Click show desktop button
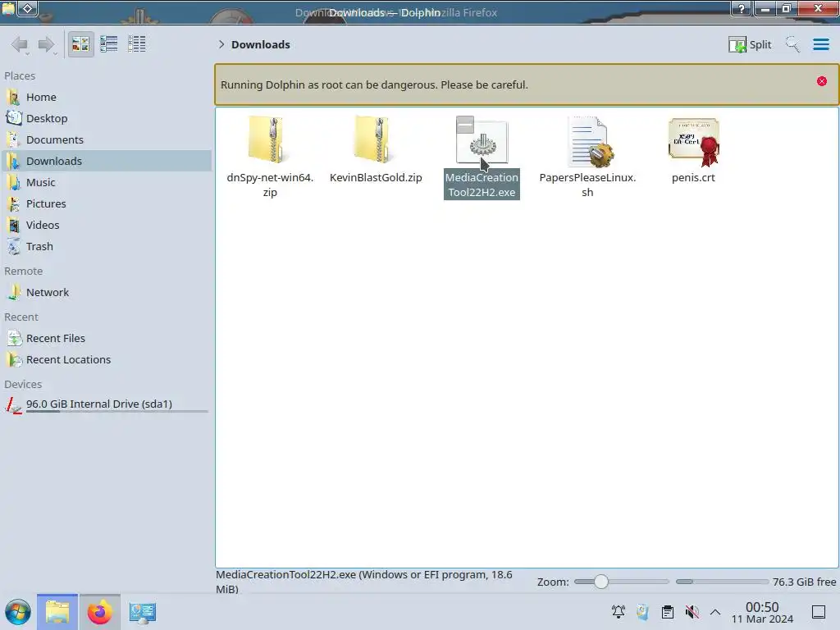Image resolution: width=840 pixels, height=630 pixels. click(819, 612)
